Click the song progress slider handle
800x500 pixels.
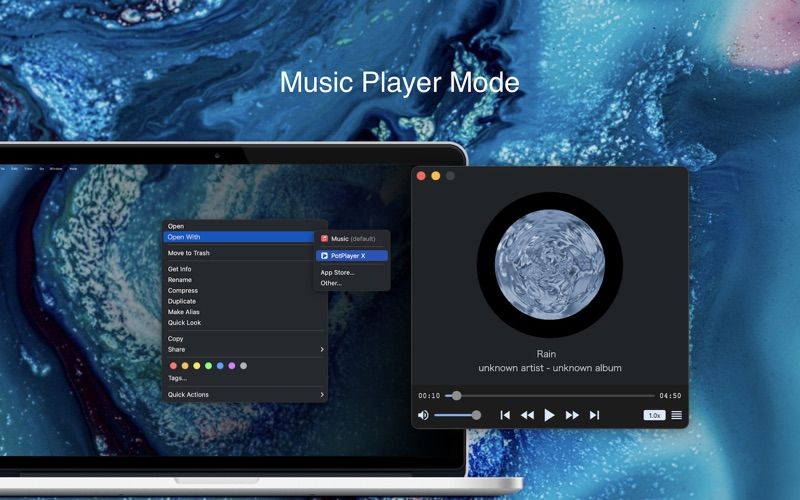tap(456, 396)
